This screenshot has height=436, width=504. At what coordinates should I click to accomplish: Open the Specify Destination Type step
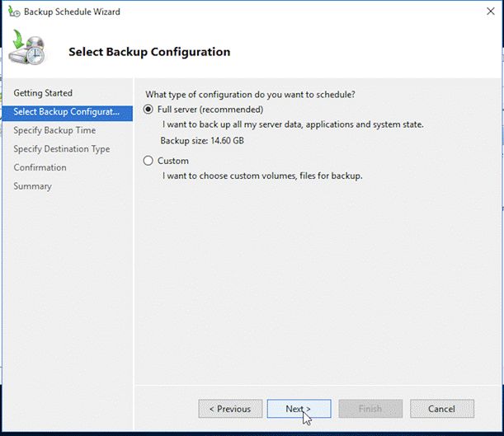point(62,149)
